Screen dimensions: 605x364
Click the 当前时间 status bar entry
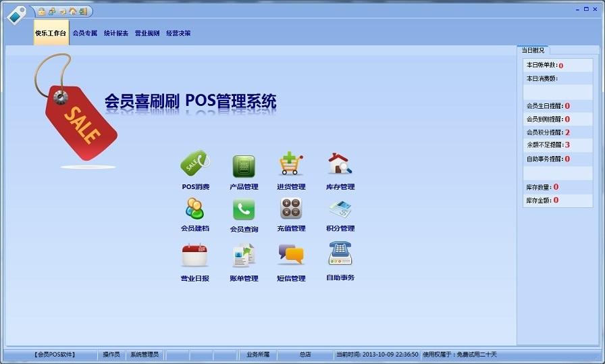click(377, 355)
